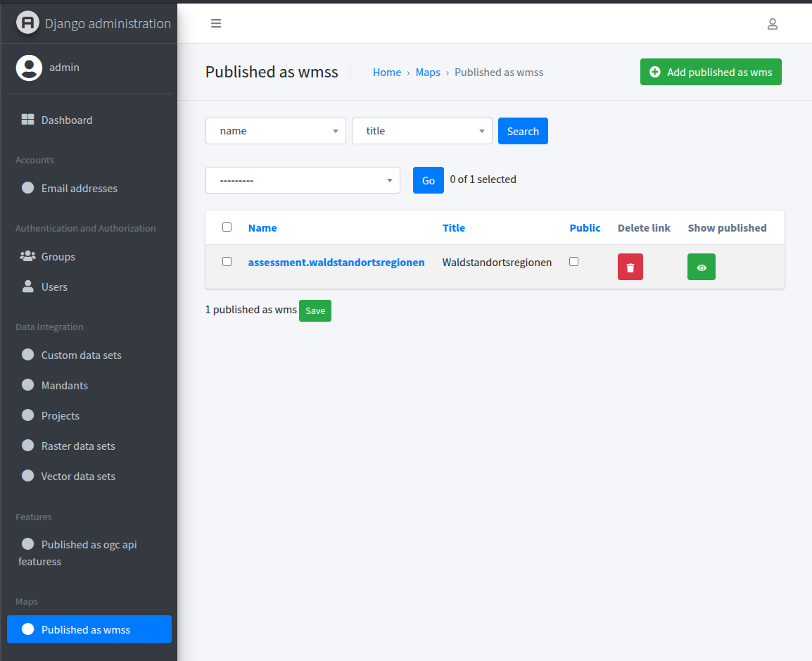Click the Django administration logo icon
This screenshot has height=661, width=812.
coord(28,23)
